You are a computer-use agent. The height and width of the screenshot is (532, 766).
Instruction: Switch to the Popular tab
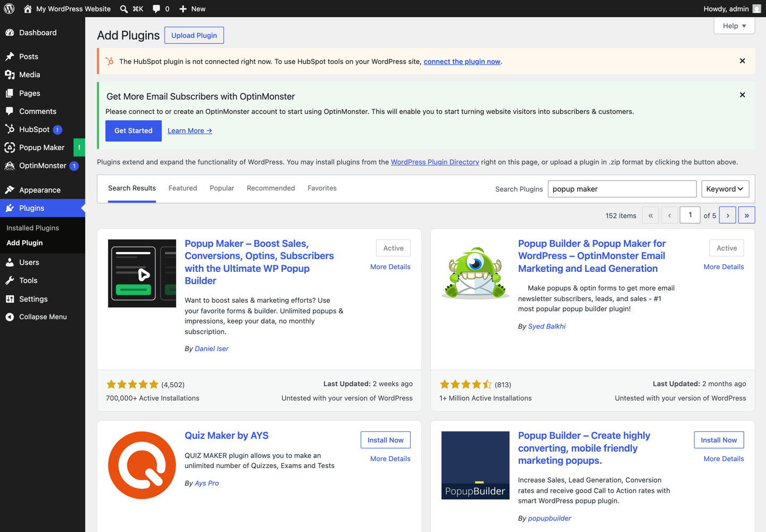222,188
